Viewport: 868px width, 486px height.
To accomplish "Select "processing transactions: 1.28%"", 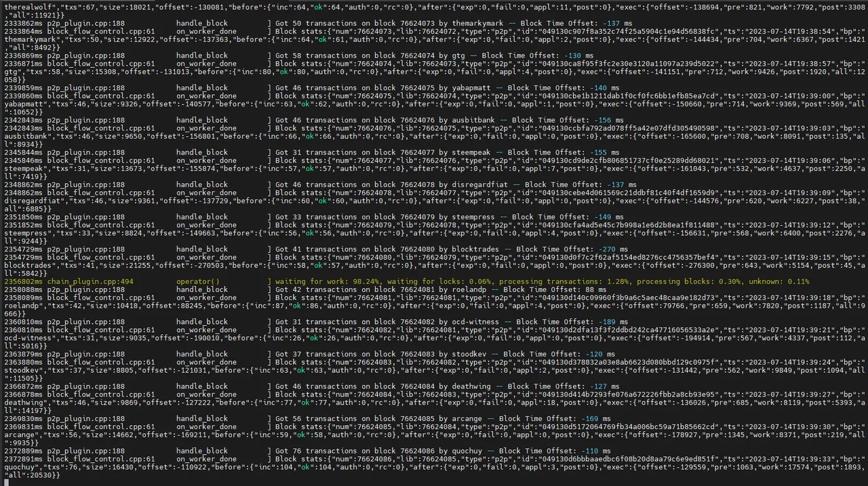I will click(x=566, y=281).
